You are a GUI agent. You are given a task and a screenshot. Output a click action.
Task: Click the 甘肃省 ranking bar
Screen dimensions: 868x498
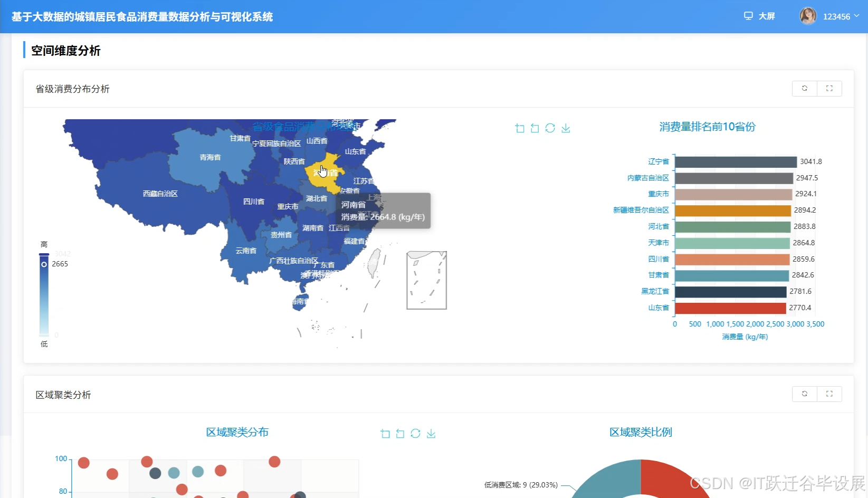point(732,275)
